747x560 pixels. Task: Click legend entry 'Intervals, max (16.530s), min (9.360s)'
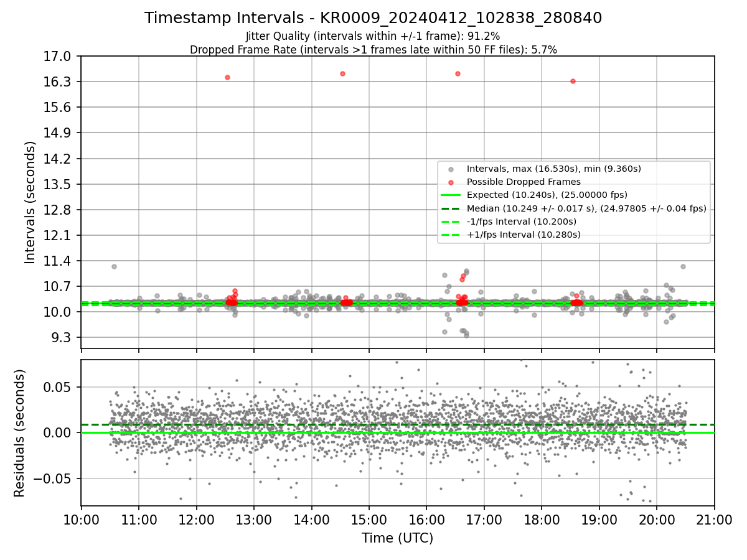point(553,169)
